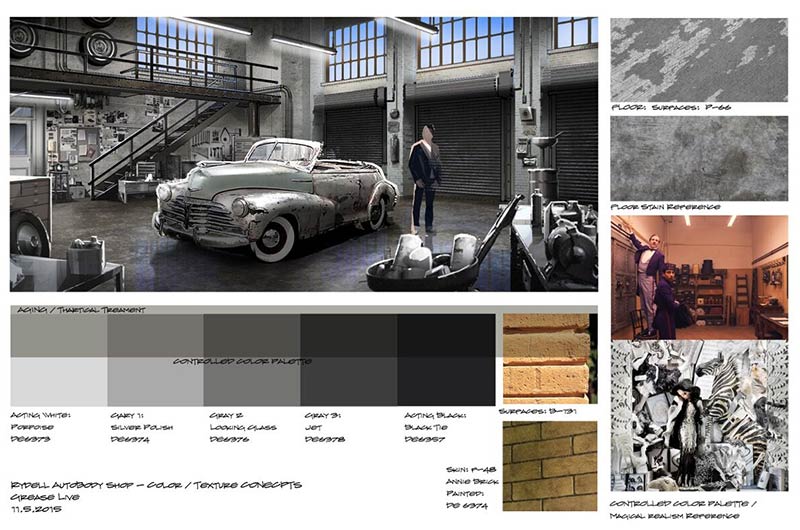Click the 'Grease Live' text

45,497
